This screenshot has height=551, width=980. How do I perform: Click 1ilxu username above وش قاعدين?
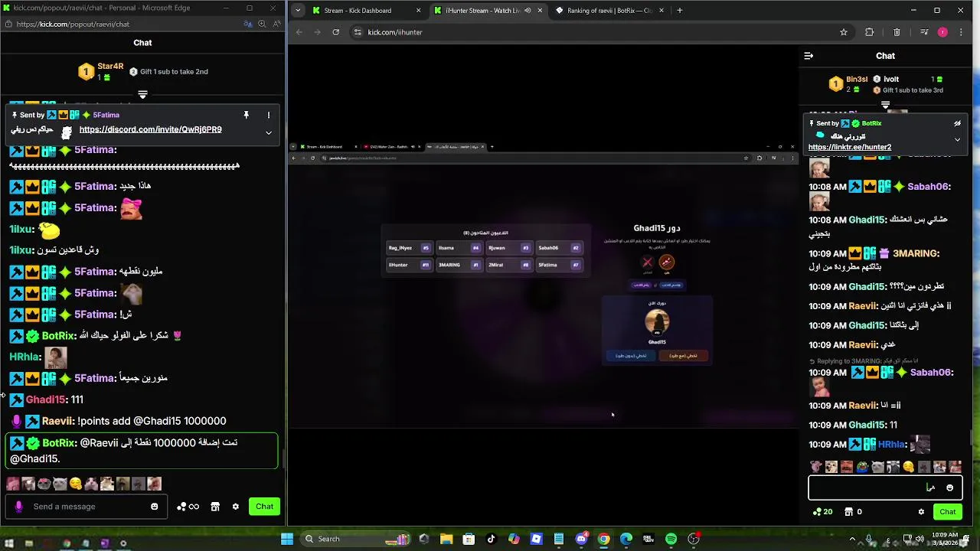click(x=21, y=250)
